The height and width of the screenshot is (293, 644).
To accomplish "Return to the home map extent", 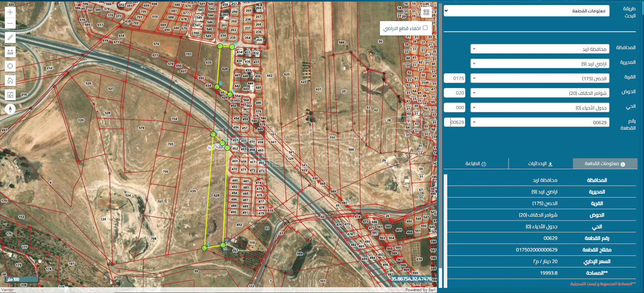I will click(x=10, y=80).
